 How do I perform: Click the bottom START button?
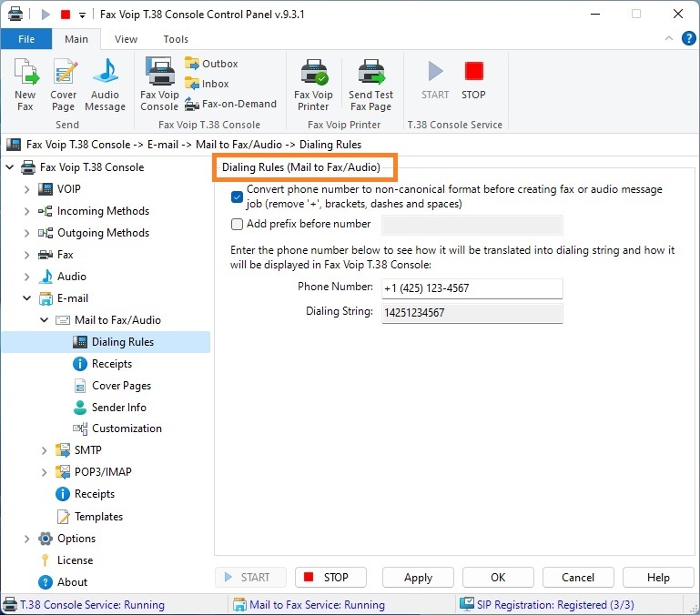(x=250, y=578)
